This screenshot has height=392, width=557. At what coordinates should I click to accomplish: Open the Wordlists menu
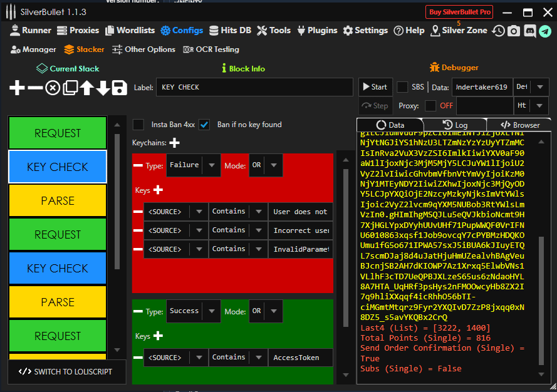coord(130,30)
